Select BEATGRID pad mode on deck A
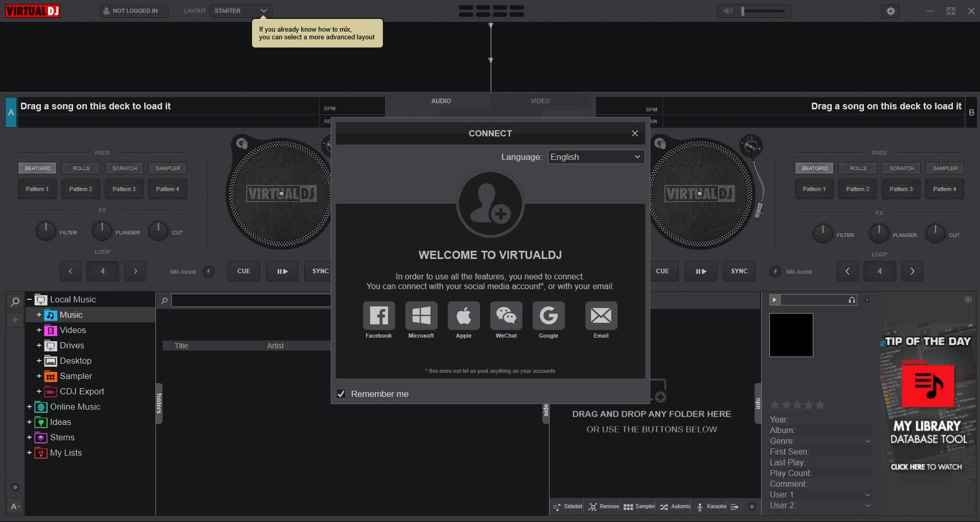Screen dimensions: 980x522 tap(38, 169)
